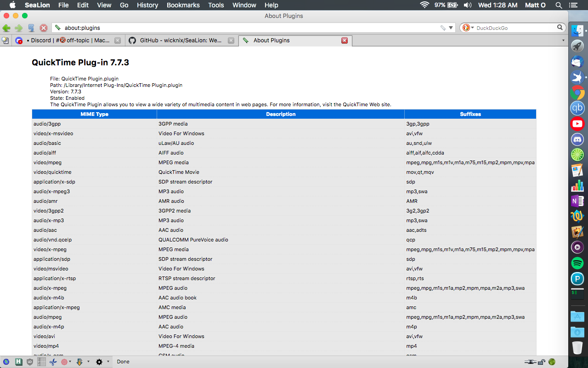
Task: Open the Help menu
Action: (271, 5)
